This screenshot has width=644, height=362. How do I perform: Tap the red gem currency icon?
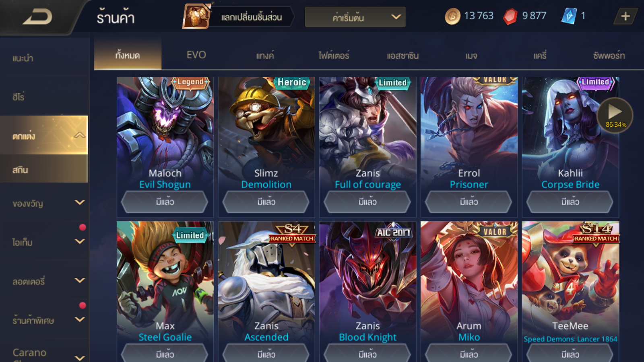tap(510, 16)
